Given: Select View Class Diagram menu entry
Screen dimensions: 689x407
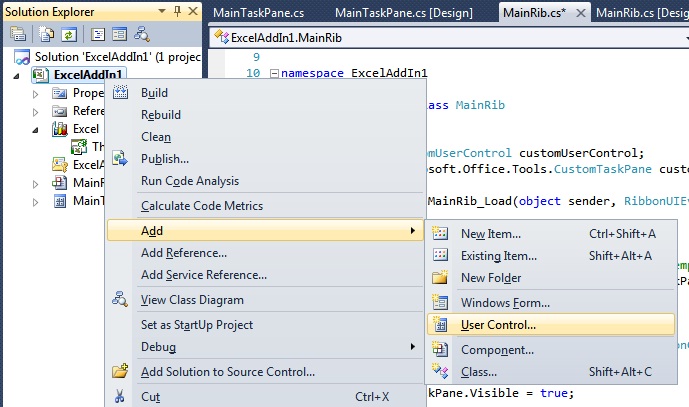Looking at the screenshot, I should click(x=265, y=300).
